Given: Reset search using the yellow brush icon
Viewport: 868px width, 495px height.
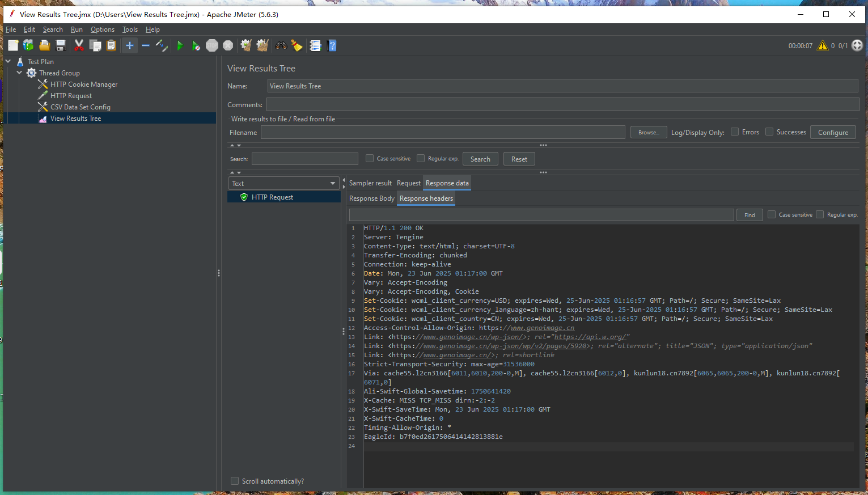Looking at the screenshot, I should pyautogui.click(x=297, y=45).
